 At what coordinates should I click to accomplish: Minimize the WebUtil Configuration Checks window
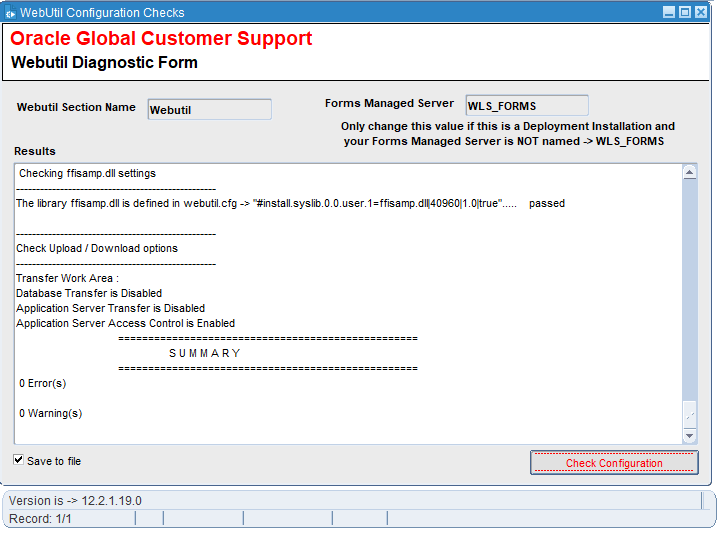pos(669,12)
